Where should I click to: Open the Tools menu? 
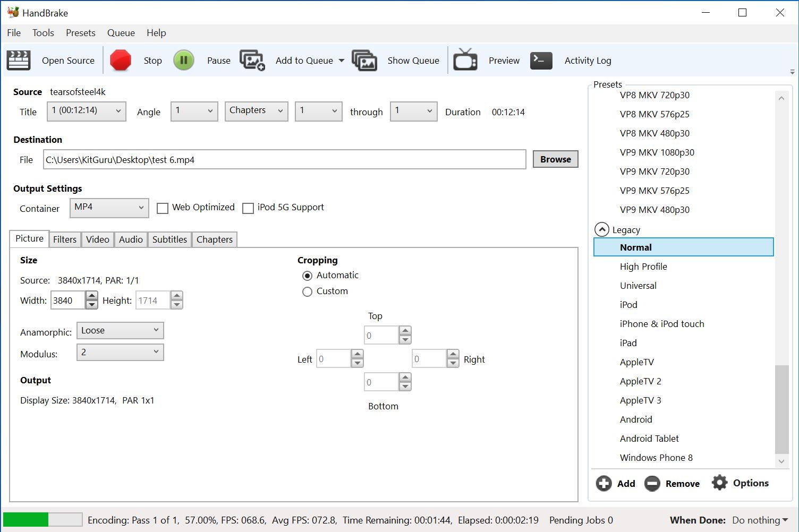coord(43,33)
